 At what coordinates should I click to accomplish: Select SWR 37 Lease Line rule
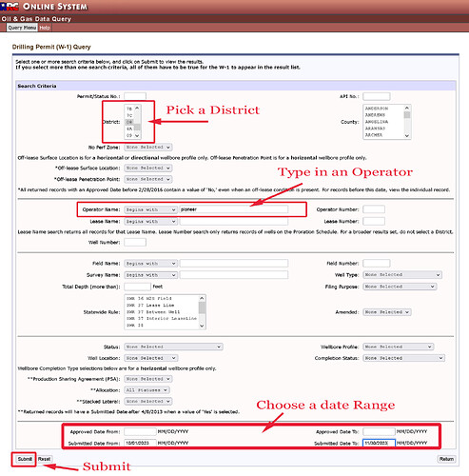[x=150, y=306]
